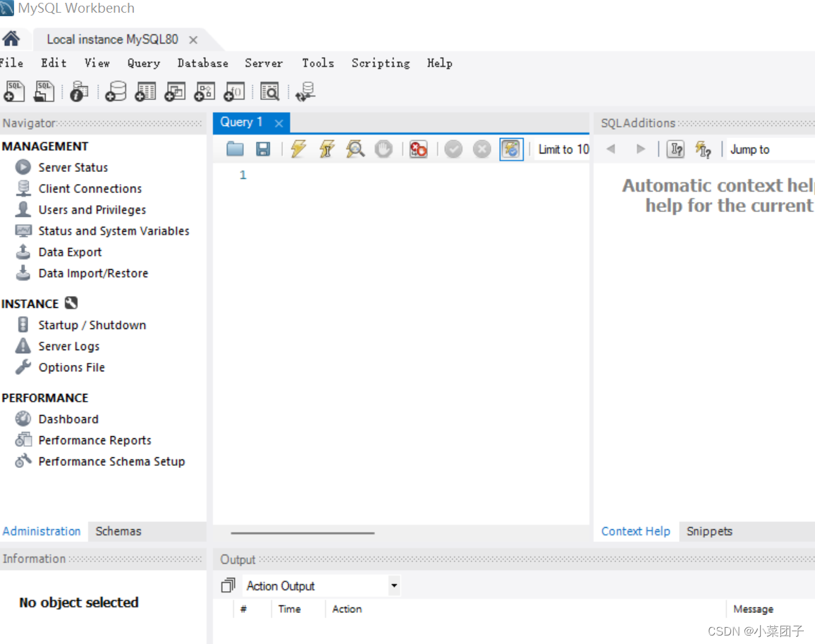Open Data Import/Restore

coord(93,273)
